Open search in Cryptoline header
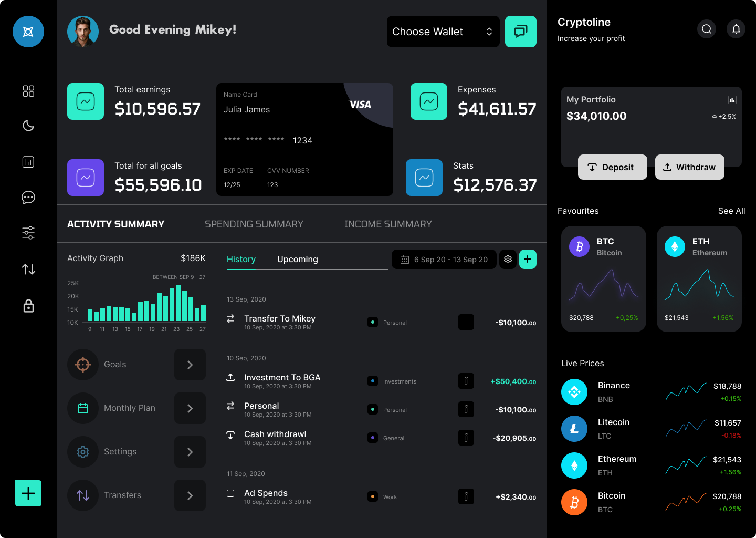This screenshot has height=538, width=756. click(707, 29)
